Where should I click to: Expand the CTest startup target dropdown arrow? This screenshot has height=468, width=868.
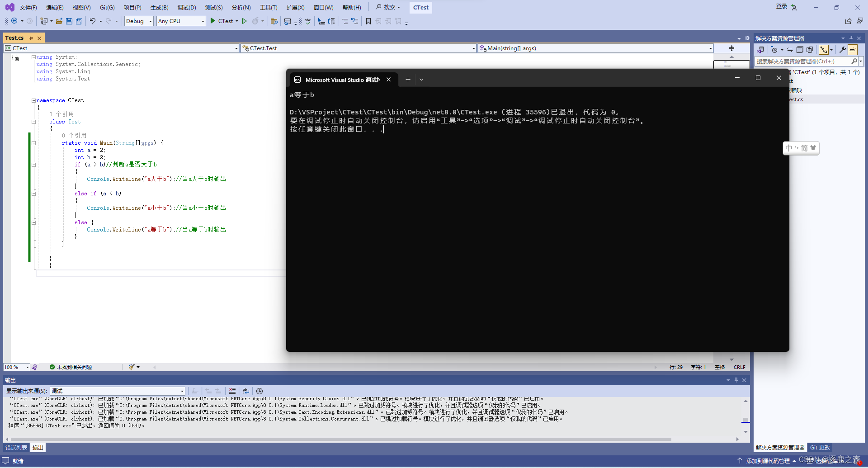tap(237, 21)
